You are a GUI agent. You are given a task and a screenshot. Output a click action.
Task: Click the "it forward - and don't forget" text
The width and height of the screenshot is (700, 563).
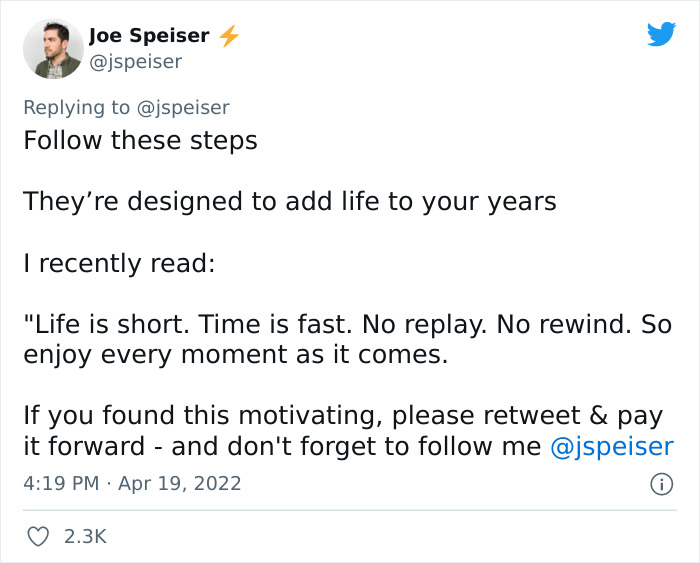pyautogui.click(x=283, y=446)
